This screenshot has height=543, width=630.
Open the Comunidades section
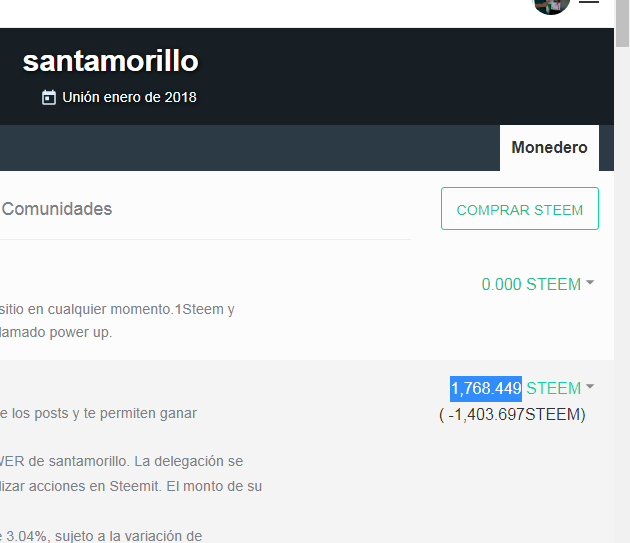[57, 209]
